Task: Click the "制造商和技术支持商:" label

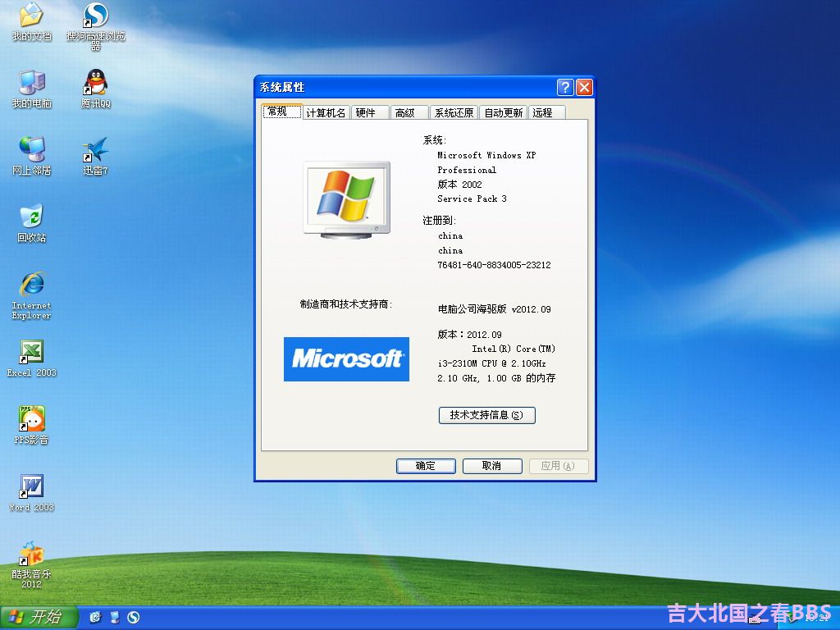Action: [x=346, y=304]
